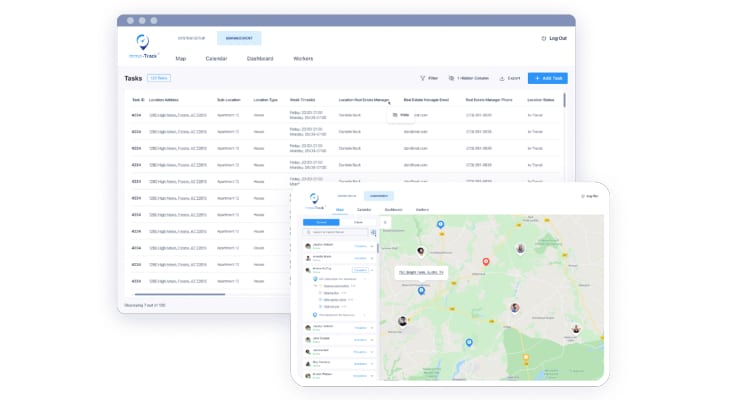Select the highlighted Management tab in Tasks window
740x400 pixels.
click(239, 38)
